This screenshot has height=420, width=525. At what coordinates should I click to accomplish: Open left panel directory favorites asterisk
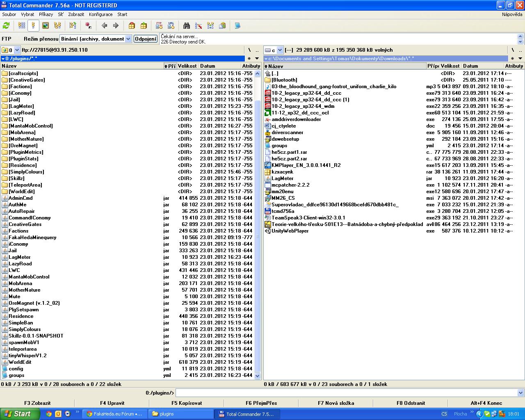click(x=249, y=59)
